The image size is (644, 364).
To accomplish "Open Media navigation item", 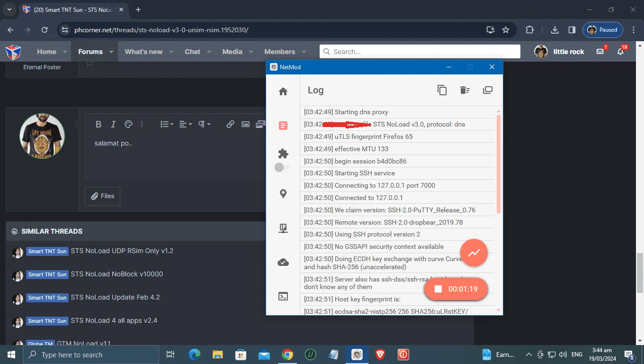I will pos(232,52).
